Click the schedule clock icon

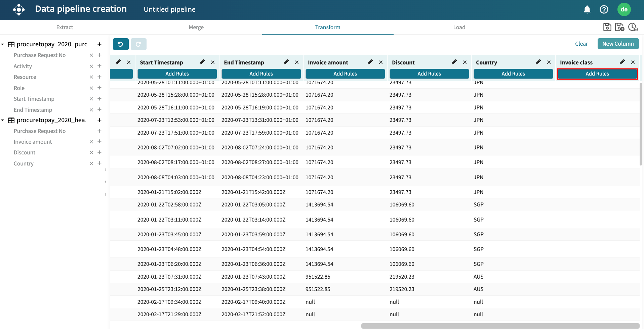click(x=633, y=27)
